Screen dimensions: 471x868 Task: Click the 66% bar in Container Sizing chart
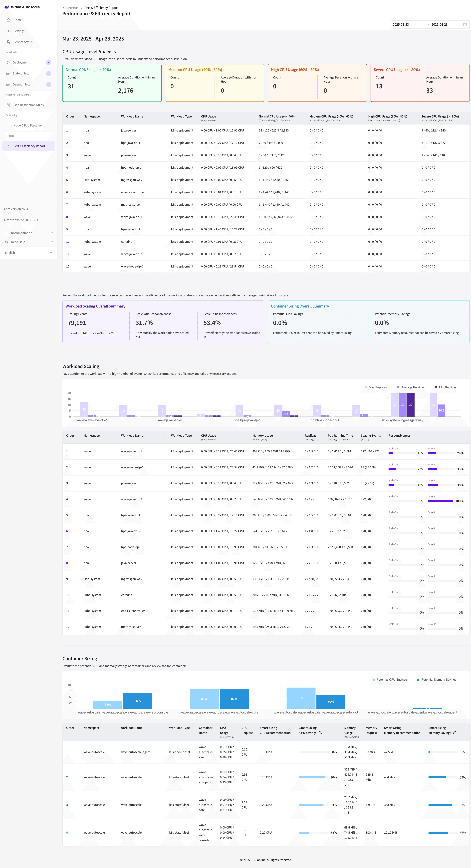click(x=138, y=701)
